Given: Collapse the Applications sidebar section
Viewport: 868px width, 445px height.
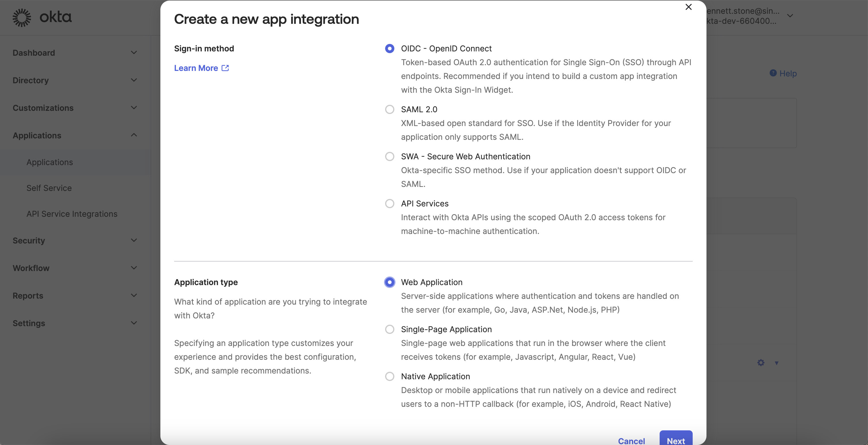Looking at the screenshot, I should click(134, 135).
